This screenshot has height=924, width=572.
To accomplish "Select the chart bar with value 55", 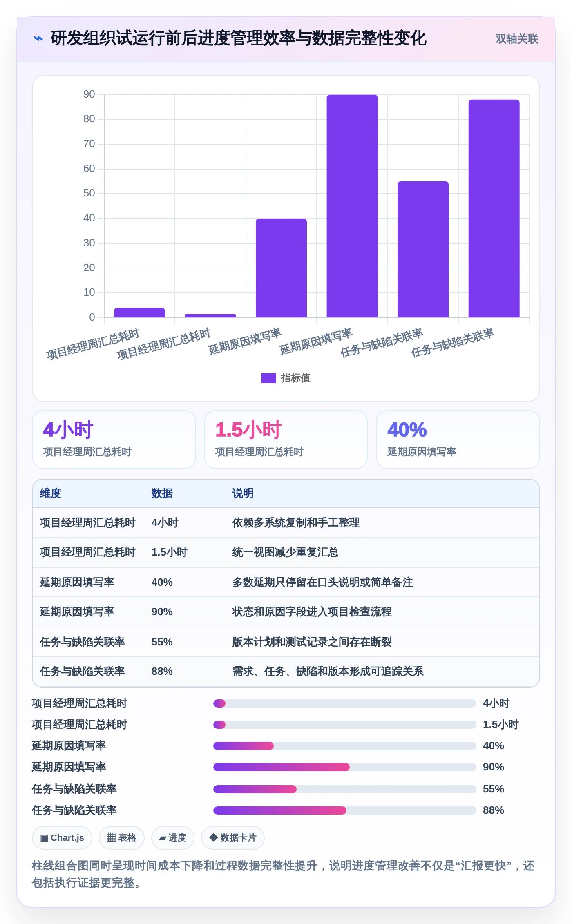I will coord(423,249).
